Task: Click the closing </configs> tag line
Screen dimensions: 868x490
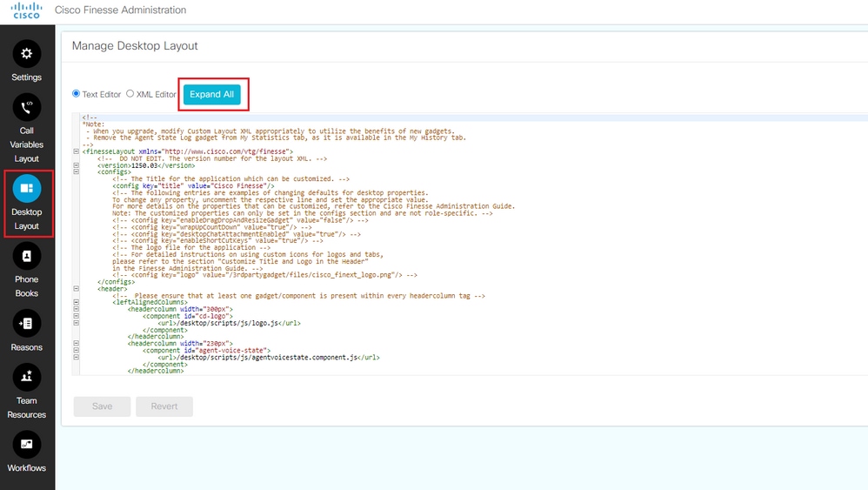Action: 116,282
